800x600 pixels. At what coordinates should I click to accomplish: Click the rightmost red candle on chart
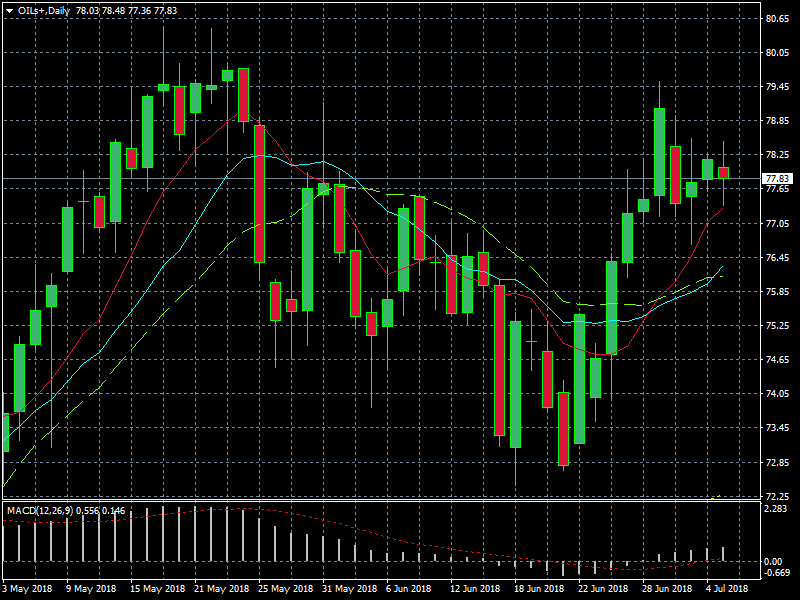(x=723, y=173)
